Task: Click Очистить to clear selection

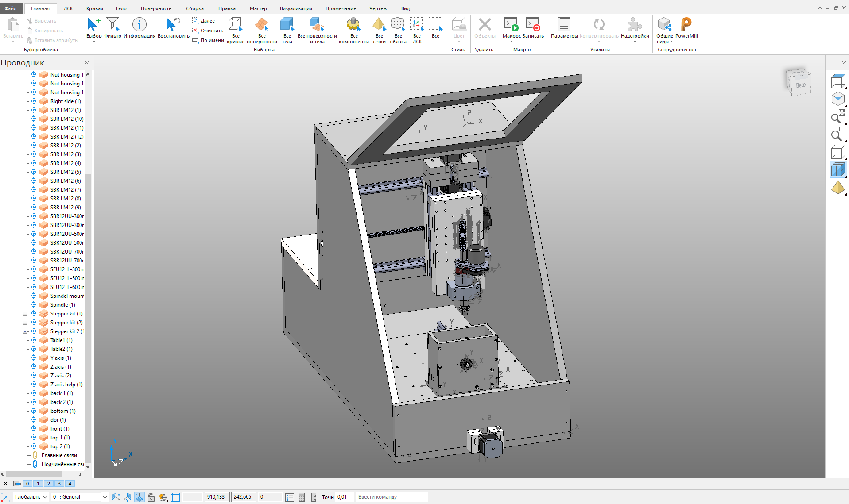Action: point(208,31)
